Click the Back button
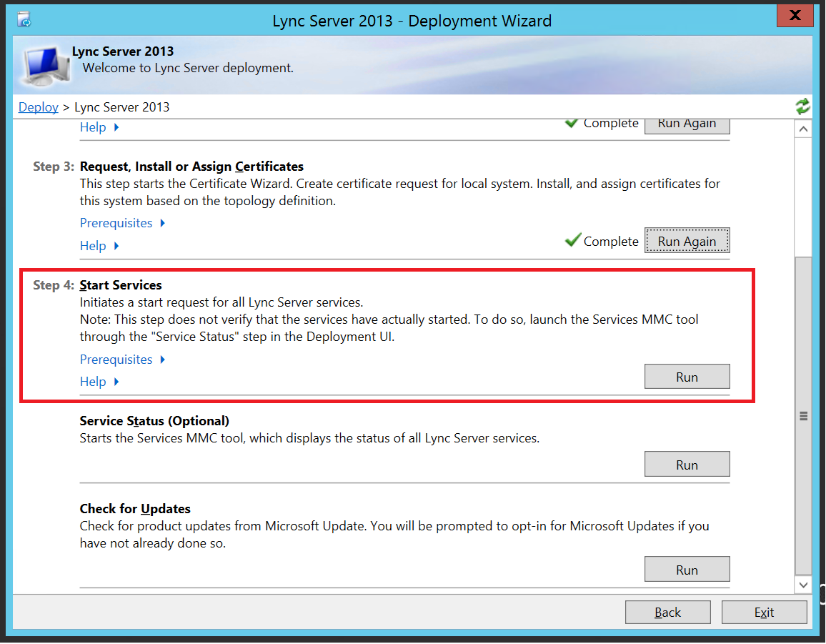 (x=667, y=612)
